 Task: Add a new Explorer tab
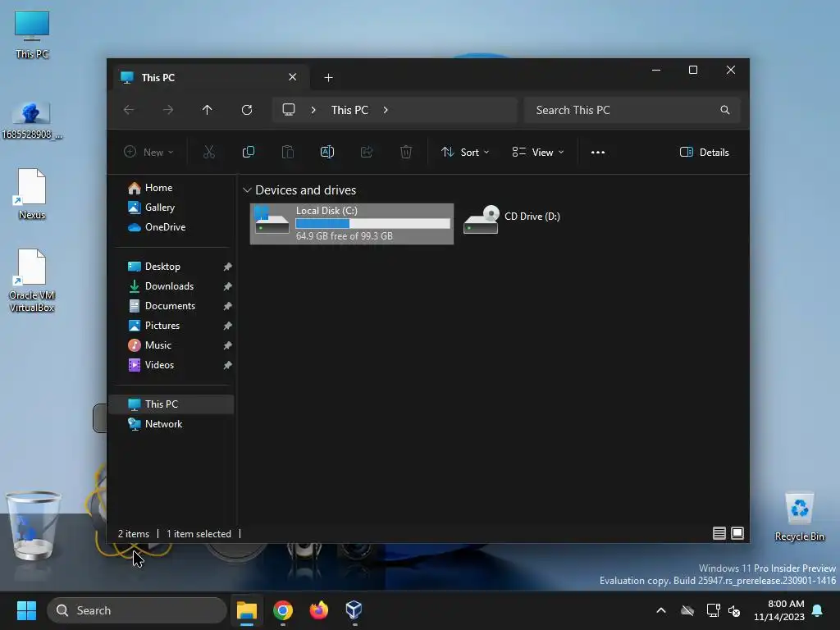point(328,78)
